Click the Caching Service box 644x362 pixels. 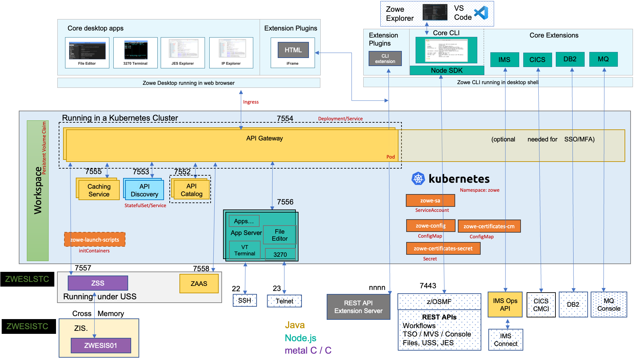tap(99, 190)
